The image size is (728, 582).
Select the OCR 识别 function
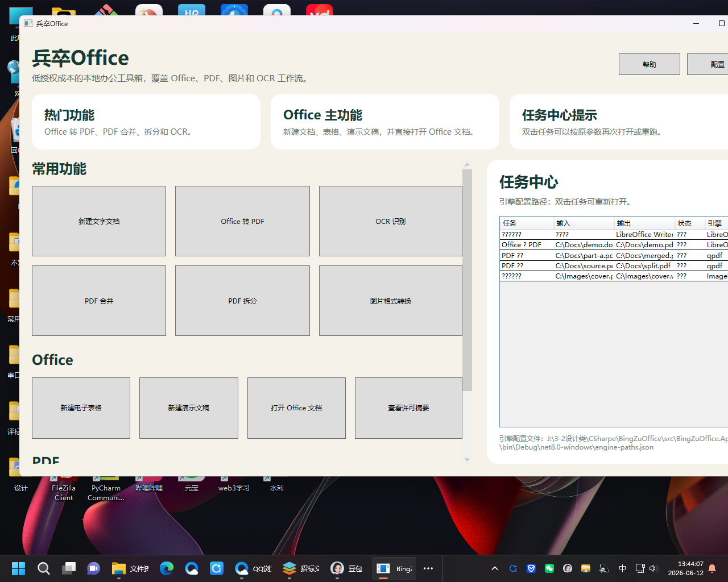[x=391, y=221]
